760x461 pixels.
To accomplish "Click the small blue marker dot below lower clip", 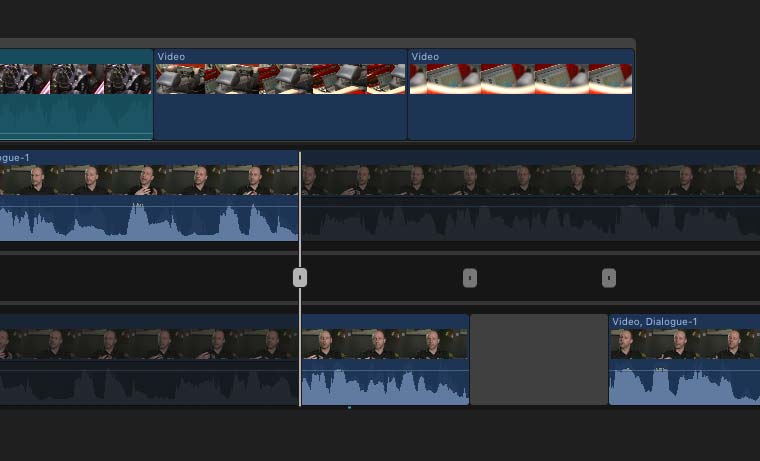I will coord(349,408).
